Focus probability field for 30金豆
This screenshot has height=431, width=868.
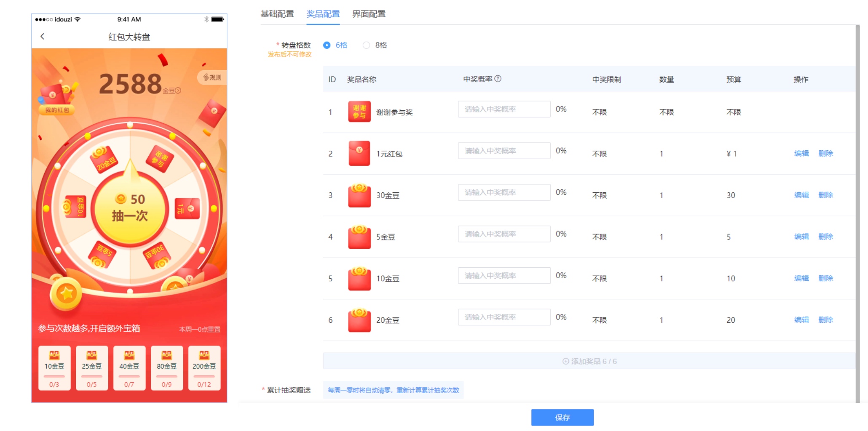click(x=504, y=192)
